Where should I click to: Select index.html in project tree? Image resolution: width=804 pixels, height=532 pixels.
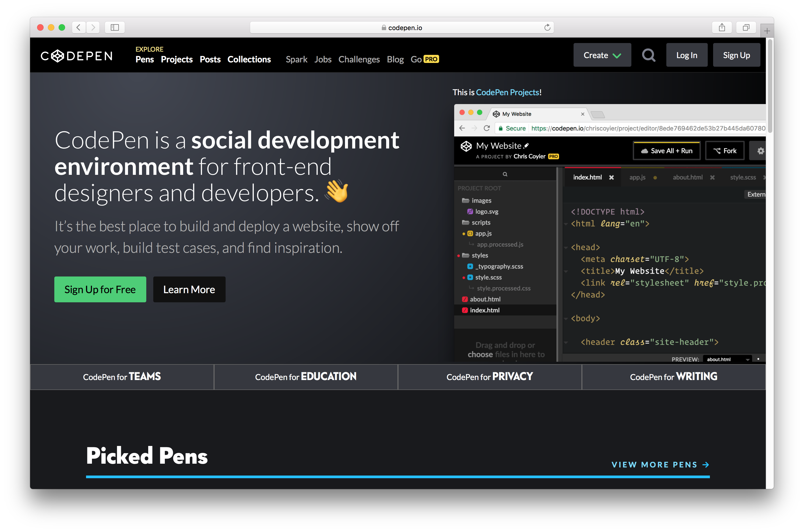click(505, 310)
